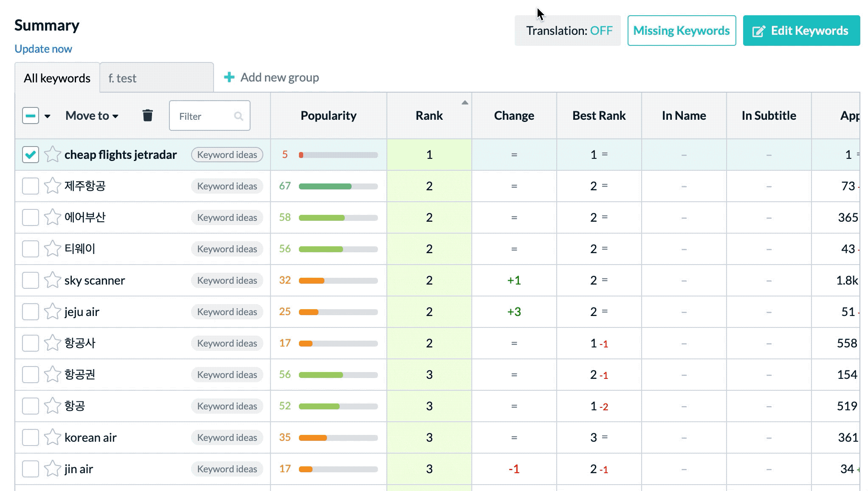Star the 항공권 keyword
The width and height of the screenshot is (868, 491).
[x=53, y=374]
